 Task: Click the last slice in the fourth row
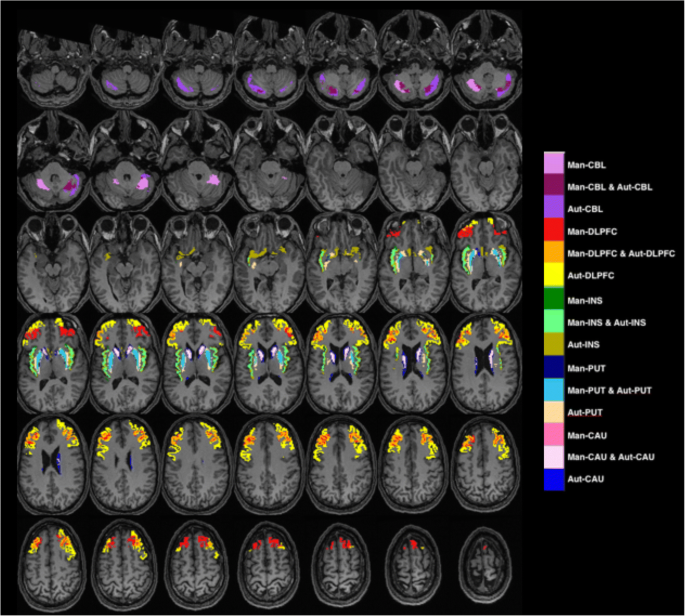click(x=486, y=363)
